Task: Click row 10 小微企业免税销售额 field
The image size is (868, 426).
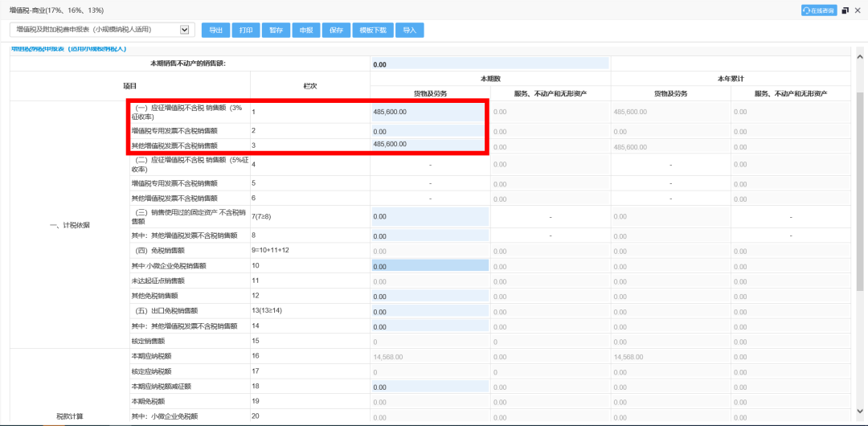Action: pyautogui.click(x=430, y=266)
